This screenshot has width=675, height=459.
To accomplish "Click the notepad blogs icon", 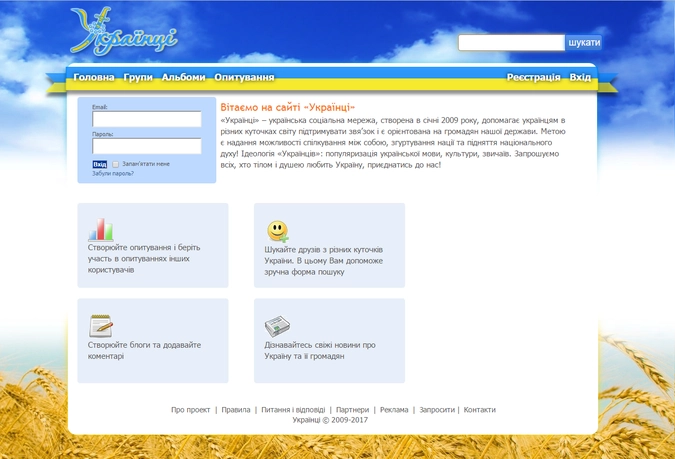I will pos(101,325).
